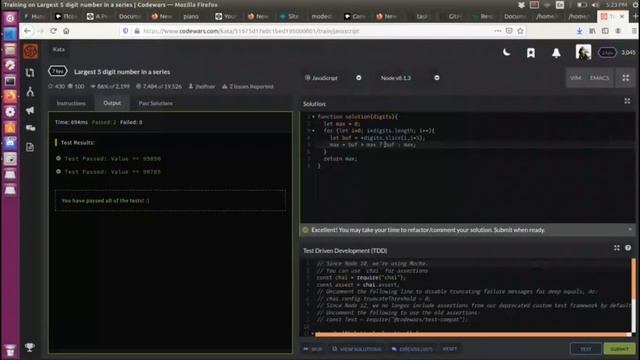Viewport: 640px width, 360px height.
Task: Open the user profile avatar
Action: (x=583, y=52)
